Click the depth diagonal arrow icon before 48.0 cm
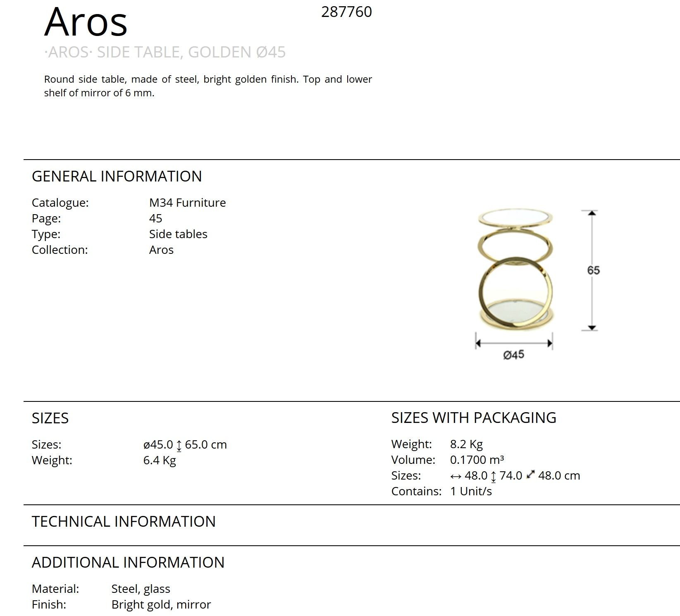Image resolution: width=680 pixels, height=616 pixels. (531, 475)
